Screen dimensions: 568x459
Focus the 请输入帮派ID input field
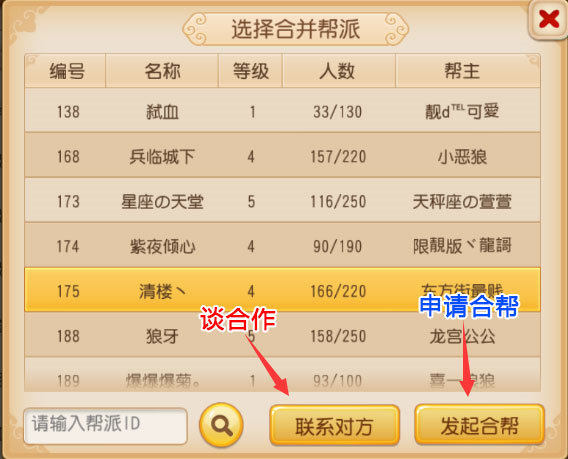(105, 426)
